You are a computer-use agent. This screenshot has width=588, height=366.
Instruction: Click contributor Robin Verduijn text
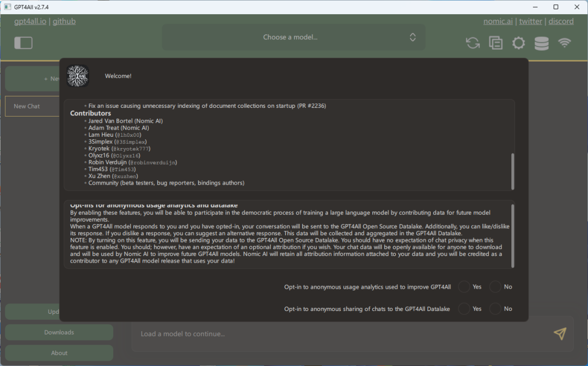(133, 162)
